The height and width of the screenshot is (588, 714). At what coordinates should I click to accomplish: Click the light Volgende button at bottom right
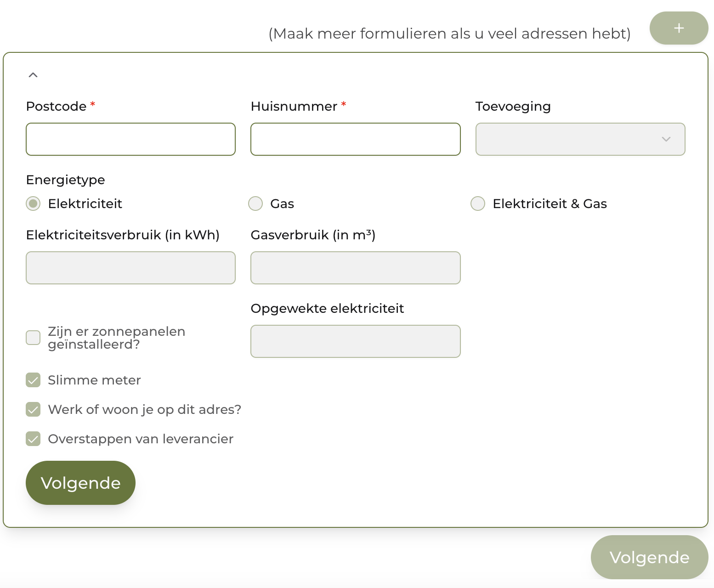649,557
